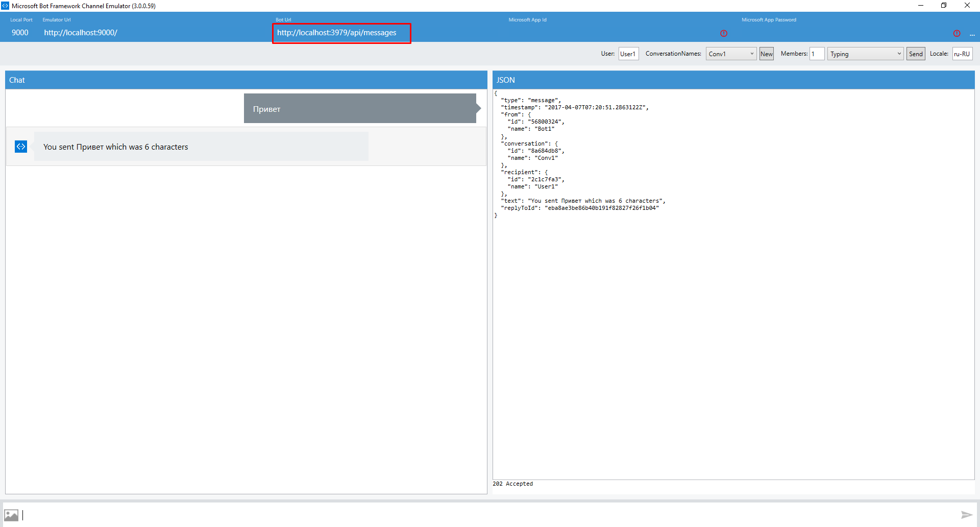Click the send message arrow icon
980x527 pixels.
(966, 515)
